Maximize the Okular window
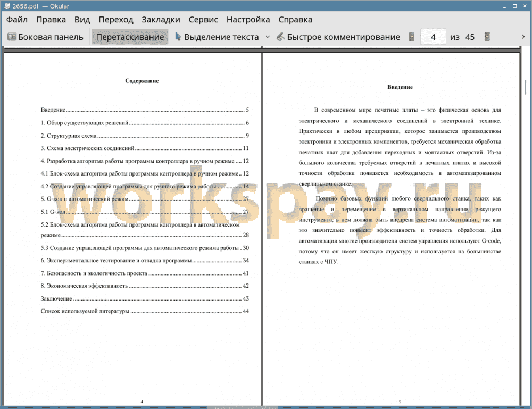Image resolution: width=532 pixels, height=409 pixels. (514, 6)
